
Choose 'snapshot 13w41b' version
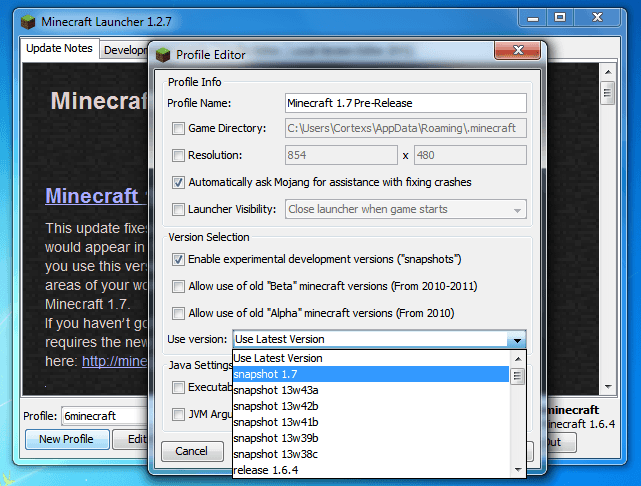pos(371,422)
